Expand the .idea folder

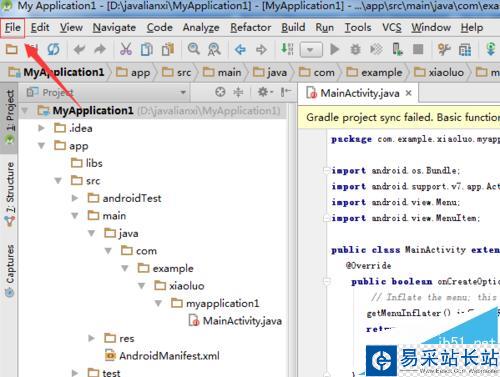point(41,128)
